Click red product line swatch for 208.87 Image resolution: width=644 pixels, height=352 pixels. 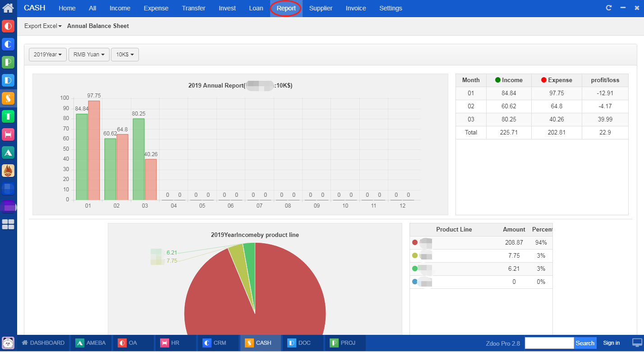point(415,242)
